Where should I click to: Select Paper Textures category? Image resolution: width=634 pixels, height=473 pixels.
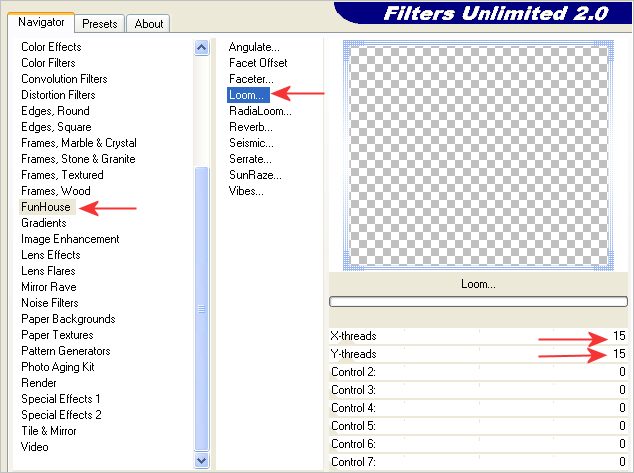[x=57, y=335]
